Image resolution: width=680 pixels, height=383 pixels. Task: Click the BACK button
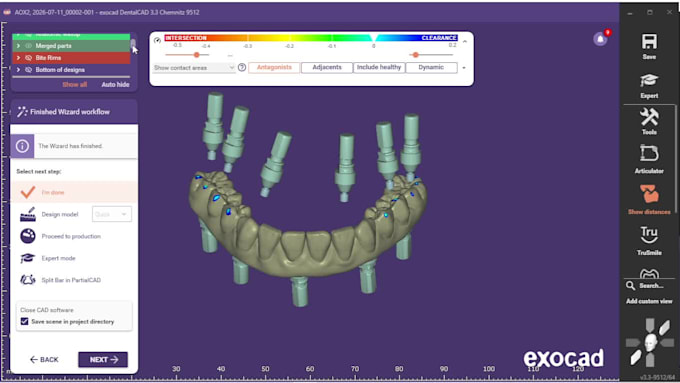coord(44,360)
